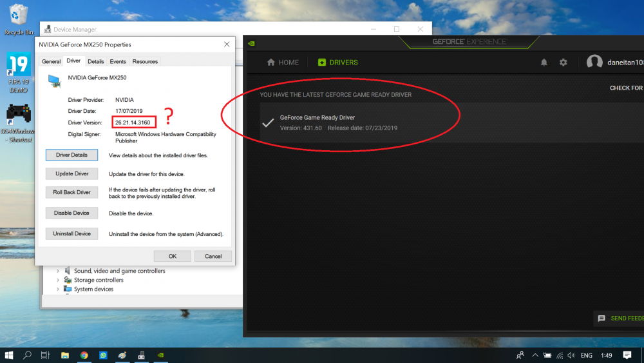Show hidden system tray icons

click(535, 355)
